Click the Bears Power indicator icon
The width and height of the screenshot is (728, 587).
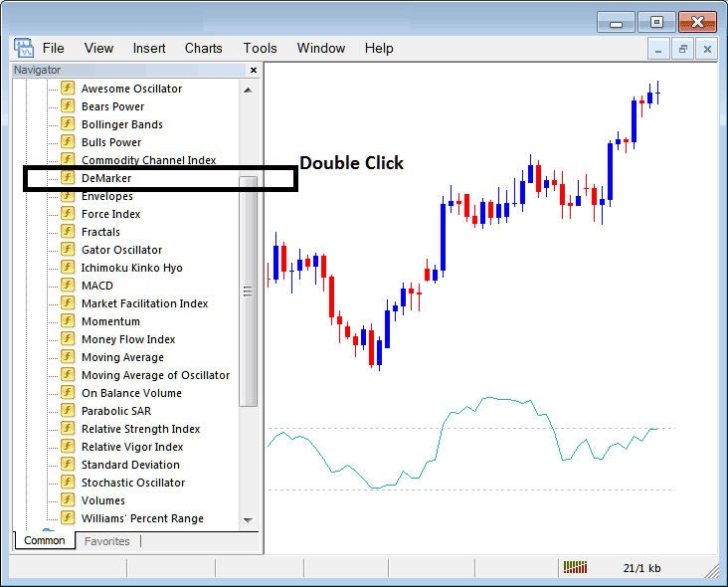point(68,105)
